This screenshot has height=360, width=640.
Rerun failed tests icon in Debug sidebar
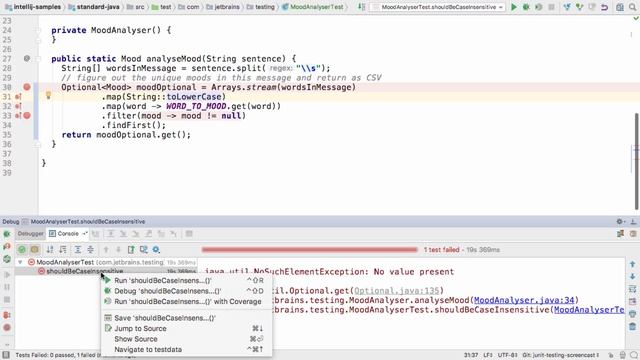(x=7, y=247)
